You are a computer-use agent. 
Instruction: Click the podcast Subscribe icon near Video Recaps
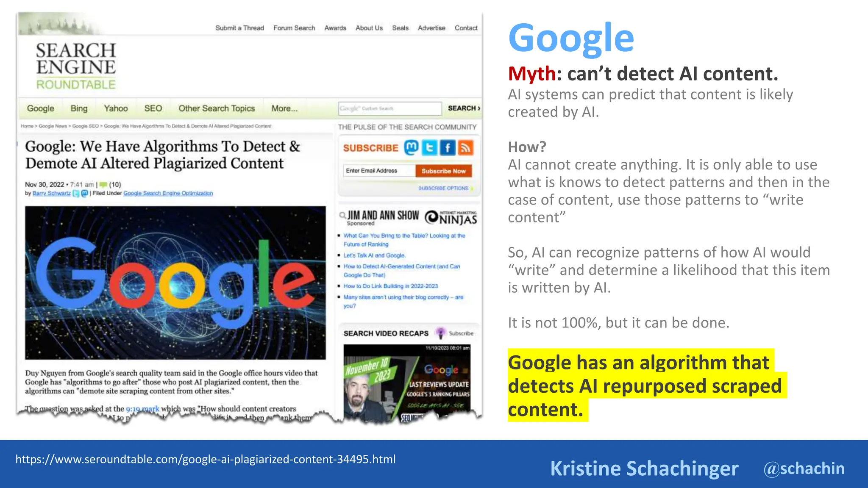(441, 333)
